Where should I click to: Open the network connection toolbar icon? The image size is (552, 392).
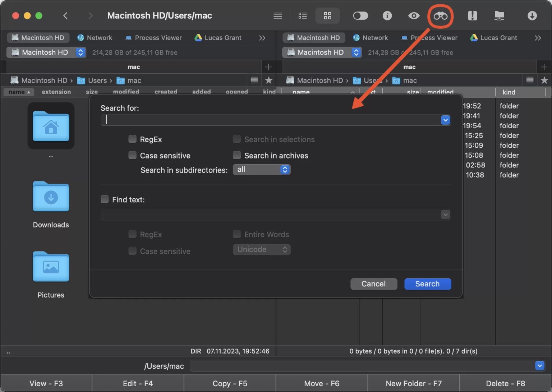click(499, 15)
